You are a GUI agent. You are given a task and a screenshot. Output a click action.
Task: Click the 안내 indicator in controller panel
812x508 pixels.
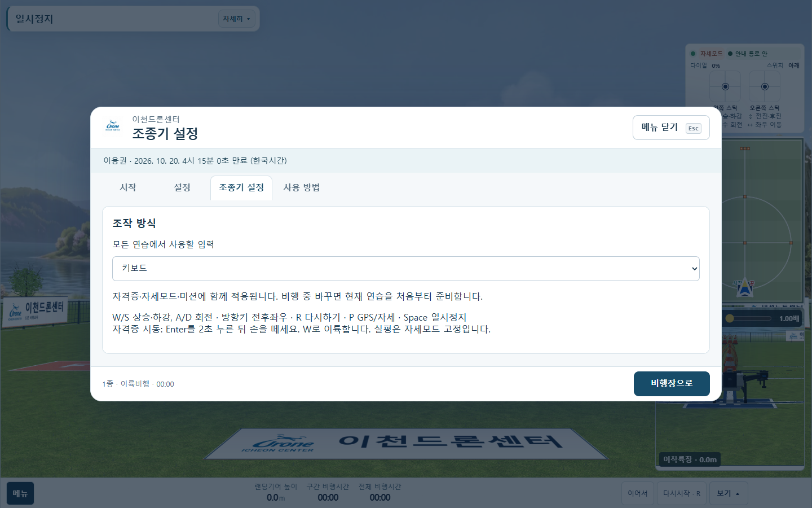point(747,54)
